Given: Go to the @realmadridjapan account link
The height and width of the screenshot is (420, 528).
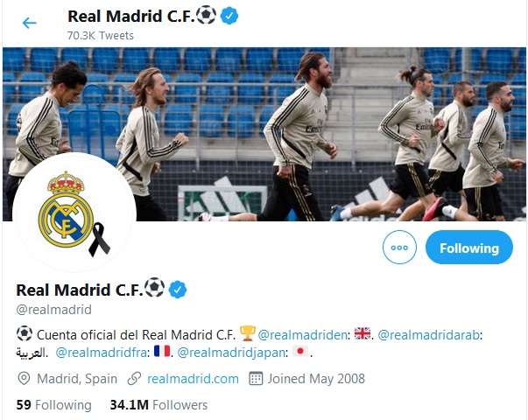Looking at the screenshot, I should pyautogui.click(x=231, y=353).
